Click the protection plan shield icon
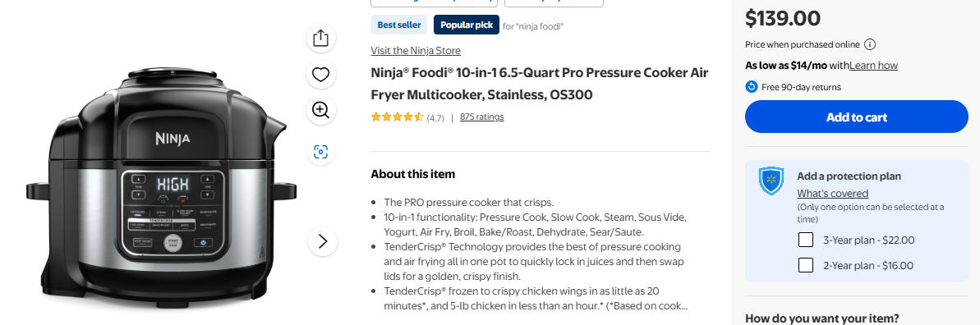This screenshot has width=980, height=325. 771,181
